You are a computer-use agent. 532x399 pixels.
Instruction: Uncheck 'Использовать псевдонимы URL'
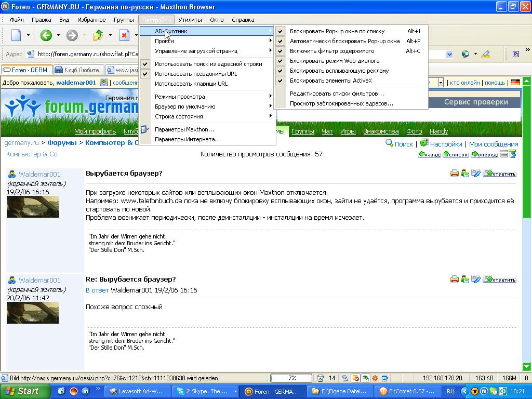tap(207, 74)
